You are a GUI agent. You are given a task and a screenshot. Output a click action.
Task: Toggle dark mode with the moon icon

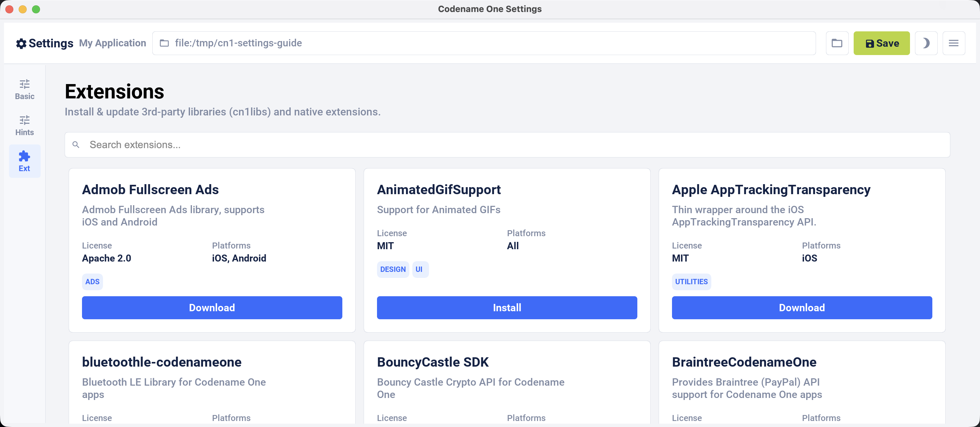(926, 43)
